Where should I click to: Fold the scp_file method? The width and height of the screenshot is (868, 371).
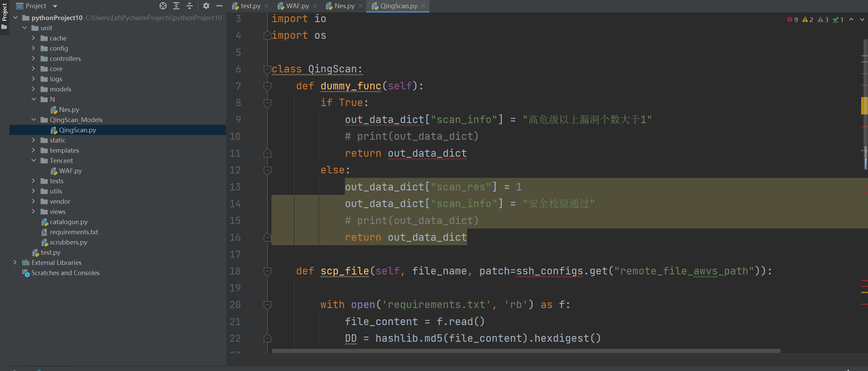pyautogui.click(x=267, y=271)
